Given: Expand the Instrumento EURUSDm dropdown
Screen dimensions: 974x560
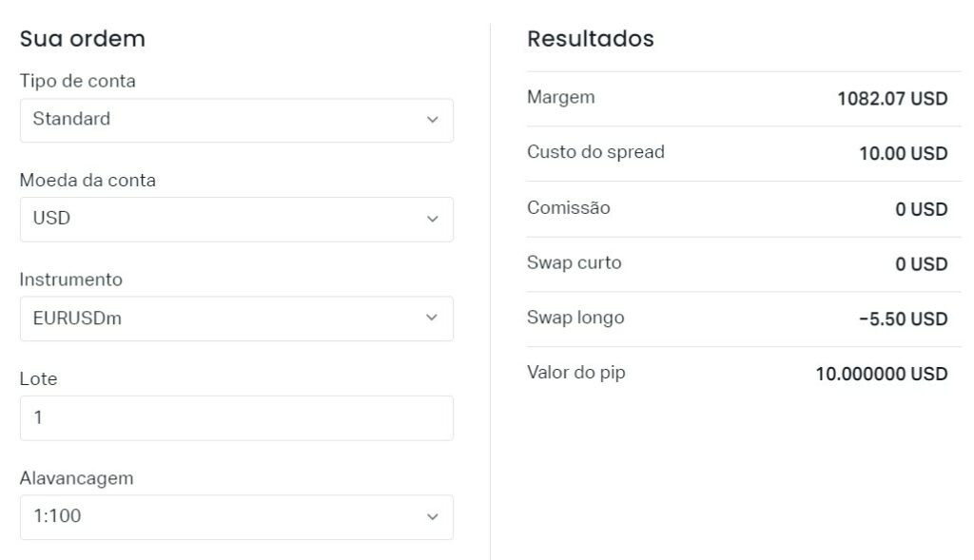Looking at the screenshot, I should pos(236,319).
